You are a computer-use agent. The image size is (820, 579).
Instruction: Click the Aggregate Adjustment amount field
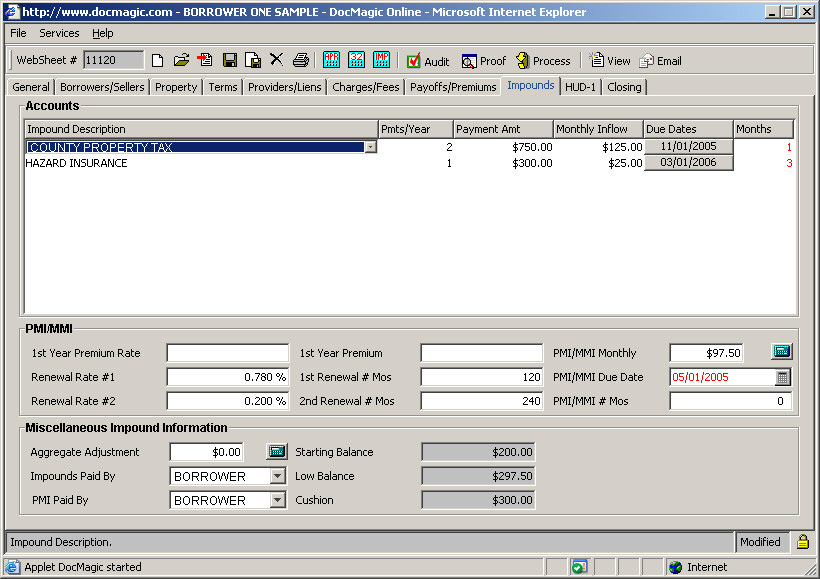tap(207, 452)
